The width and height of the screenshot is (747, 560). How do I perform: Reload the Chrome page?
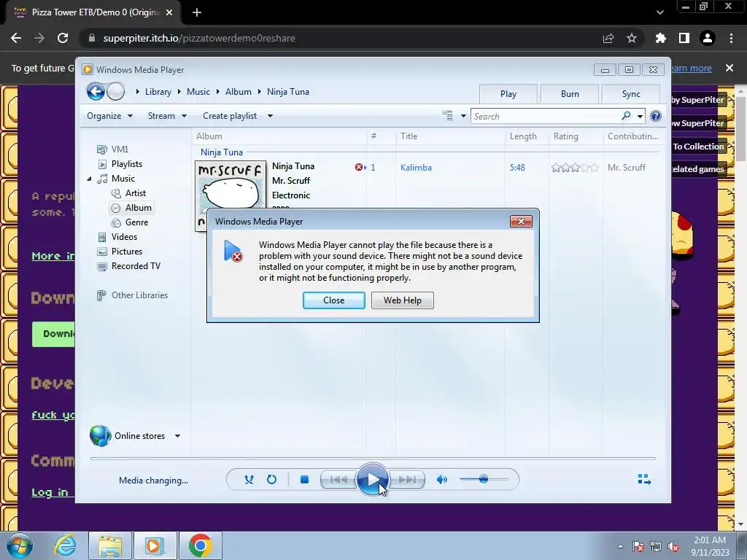click(x=63, y=38)
